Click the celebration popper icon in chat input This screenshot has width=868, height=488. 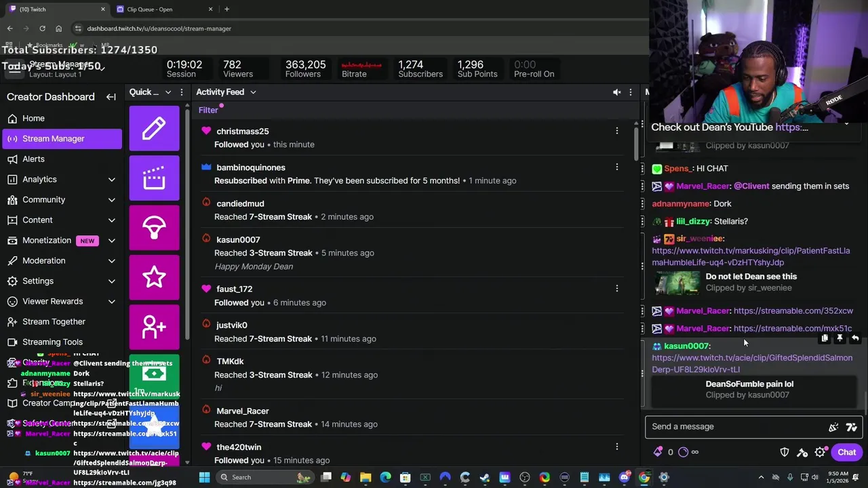click(833, 427)
